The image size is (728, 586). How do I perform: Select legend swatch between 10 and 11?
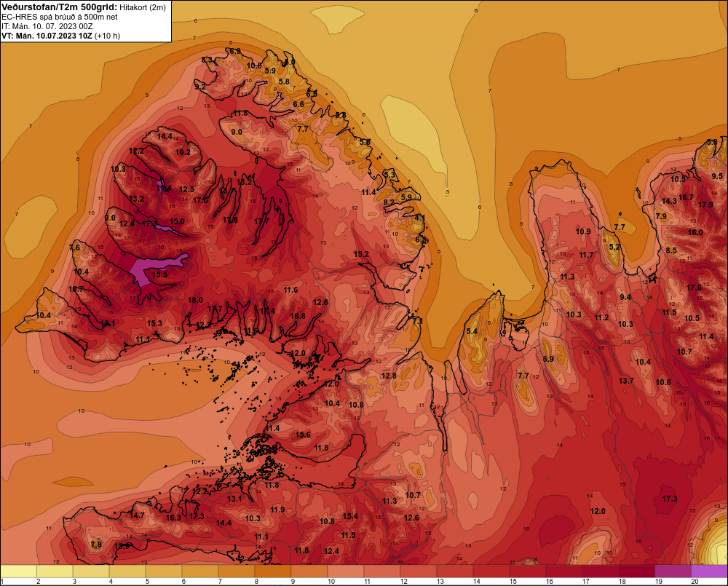point(346,571)
